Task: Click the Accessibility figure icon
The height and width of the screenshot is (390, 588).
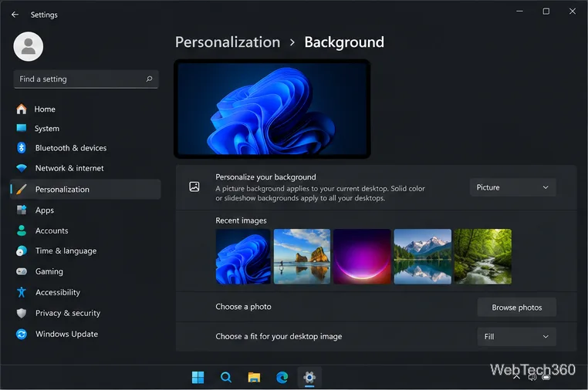Action: (x=22, y=292)
